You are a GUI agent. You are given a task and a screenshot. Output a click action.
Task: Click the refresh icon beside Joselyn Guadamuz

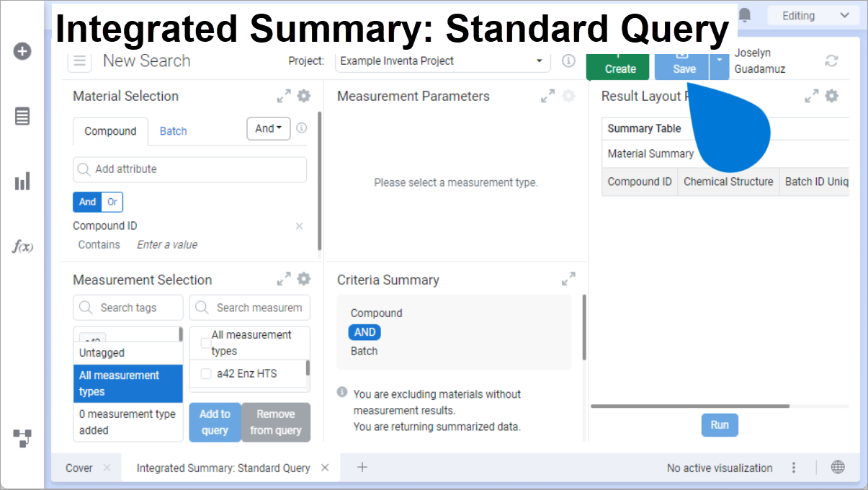[832, 61]
